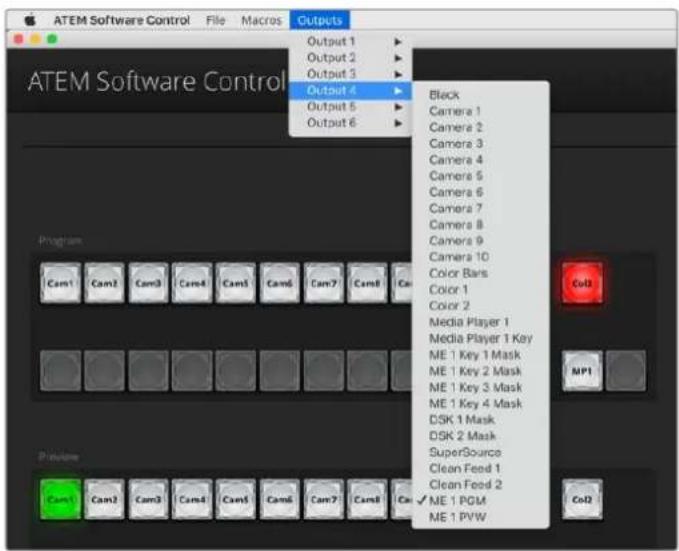Choose Camera 7 as output source

coord(481,208)
